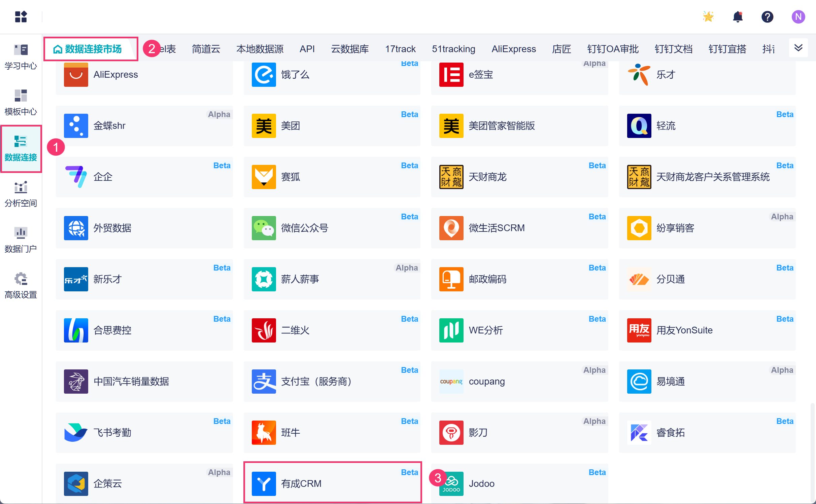Switch to the 钉钉直搭 tab
Screen dimensions: 816x504
coord(727,49)
